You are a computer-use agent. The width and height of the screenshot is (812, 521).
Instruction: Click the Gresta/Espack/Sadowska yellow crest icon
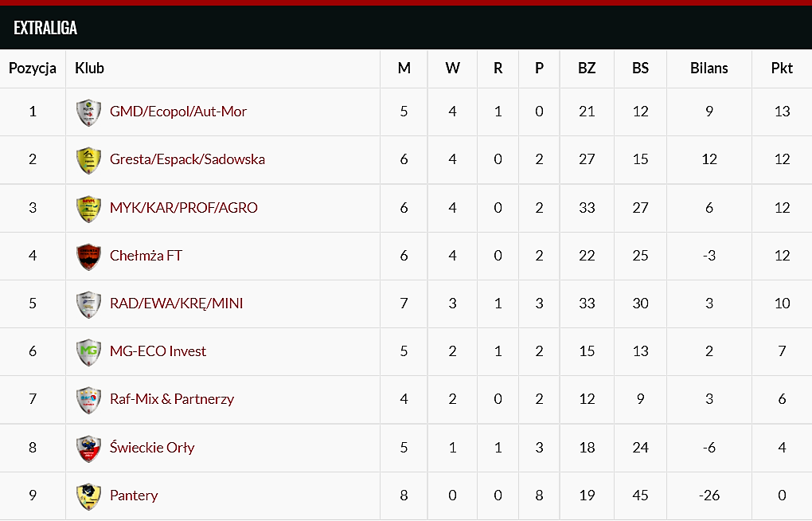(x=88, y=160)
